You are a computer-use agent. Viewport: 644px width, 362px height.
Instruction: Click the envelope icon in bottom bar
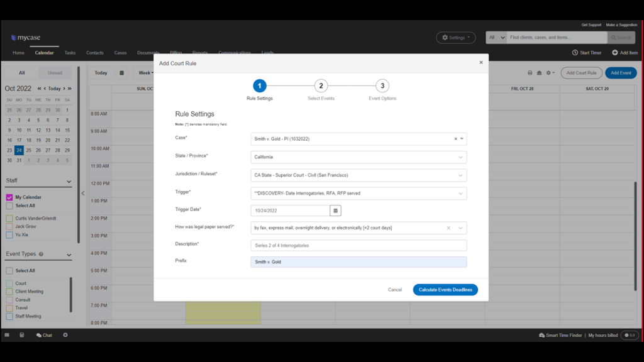[7, 335]
